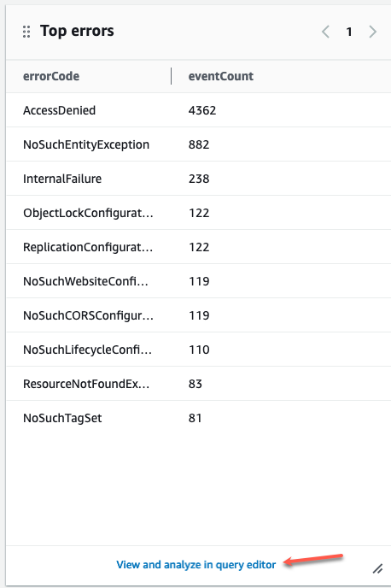Click the errorCode column header

pyautogui.click(x=51, y=76)
